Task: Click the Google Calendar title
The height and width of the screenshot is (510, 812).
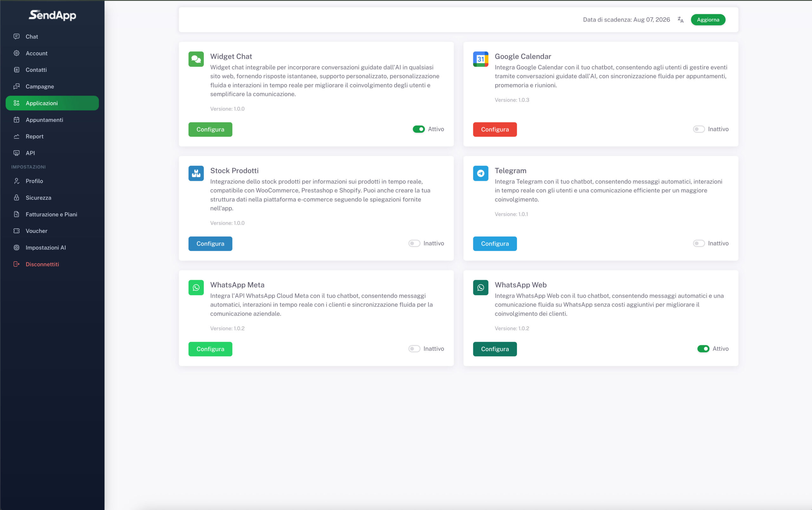Action: tap(523, 56)
